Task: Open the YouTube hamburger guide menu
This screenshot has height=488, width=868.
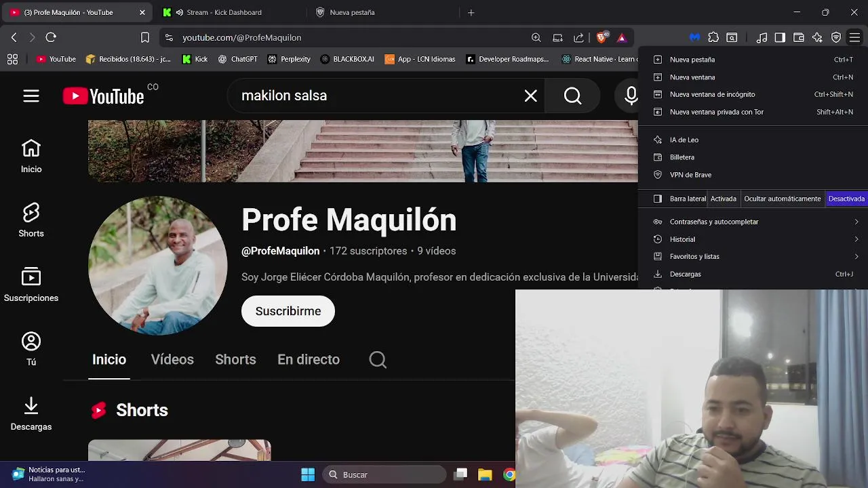Action: point(31,96)
